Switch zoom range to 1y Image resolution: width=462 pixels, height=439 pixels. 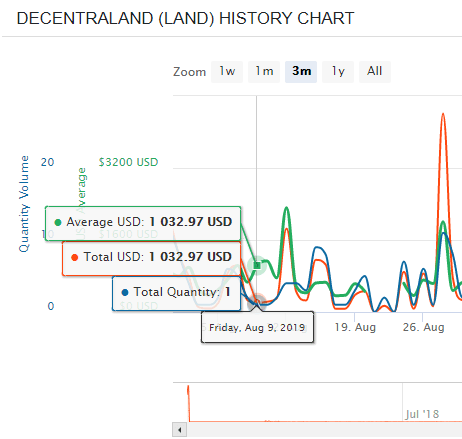[338, 72]
